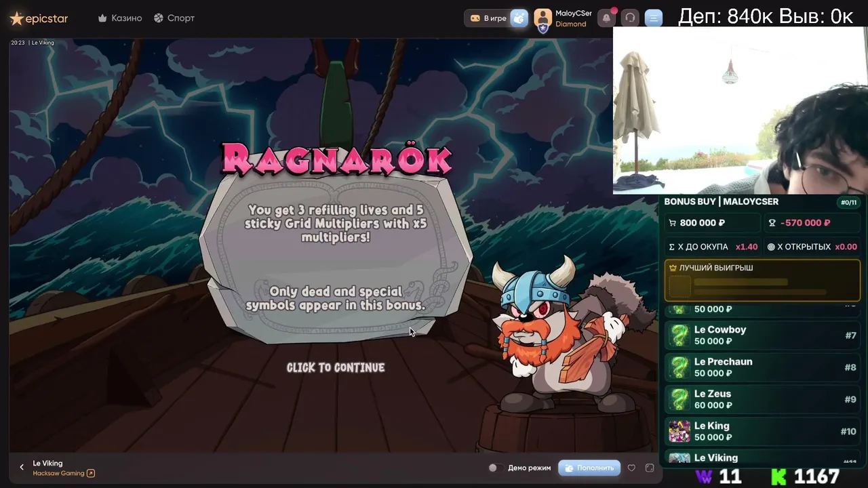Click the trophy icon beside -570 000 ₽
This screenshot has width=868, height=488.
(772, 223)
